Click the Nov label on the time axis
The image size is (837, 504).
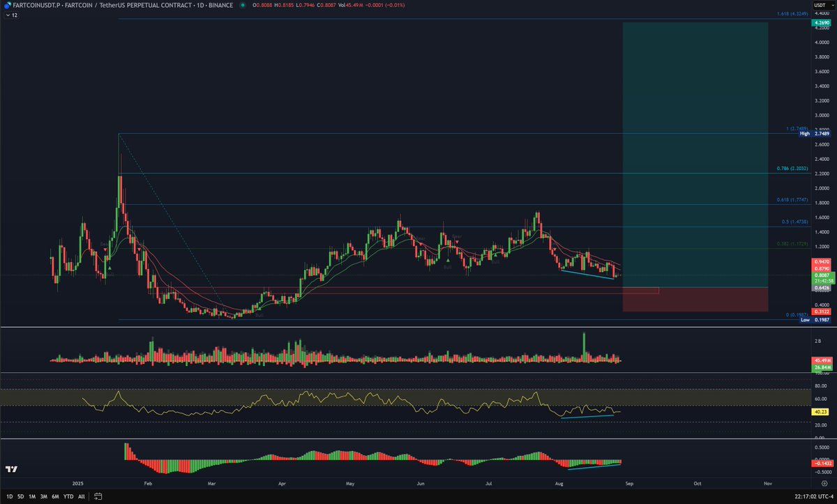coord(768,482)
